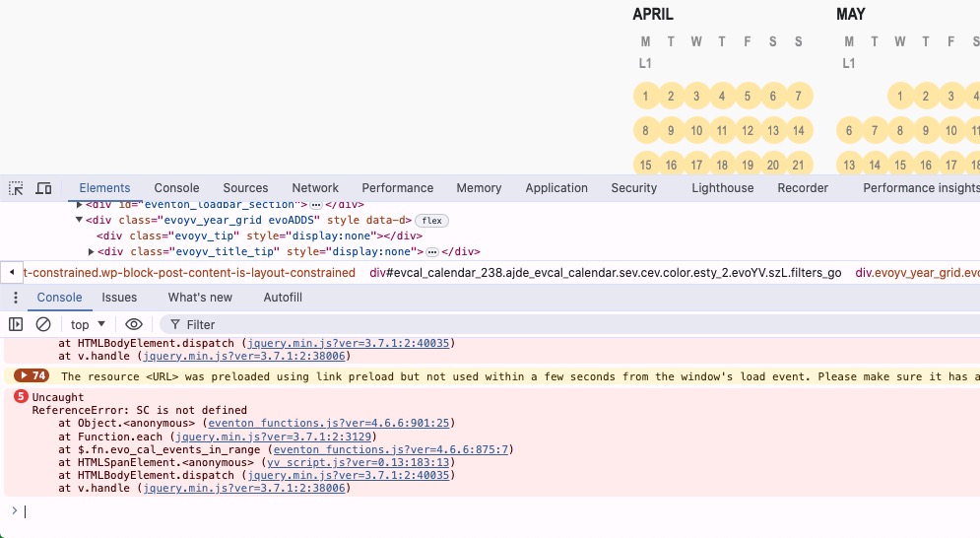980x538 pixels.
Task: Click the console prompt input line
Action: pos(500,511)
